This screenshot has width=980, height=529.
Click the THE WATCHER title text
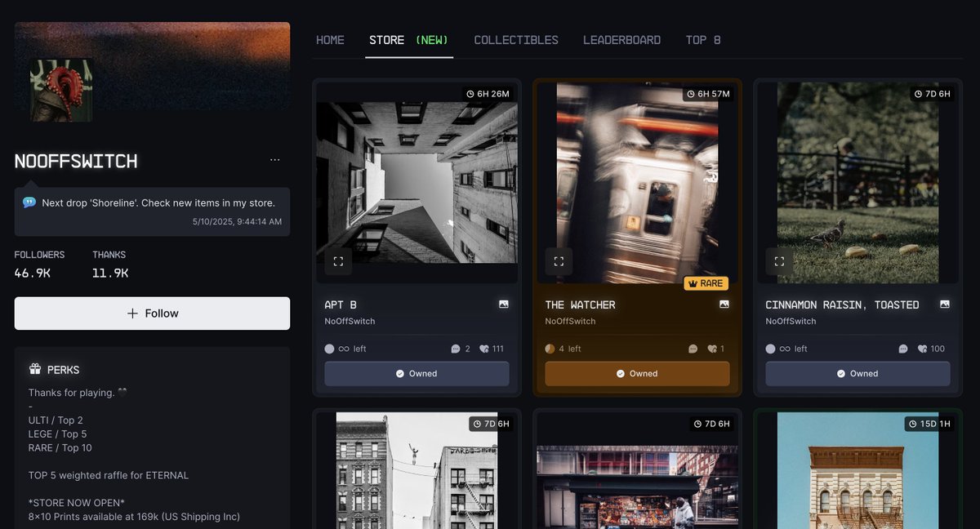click(581, 305)
